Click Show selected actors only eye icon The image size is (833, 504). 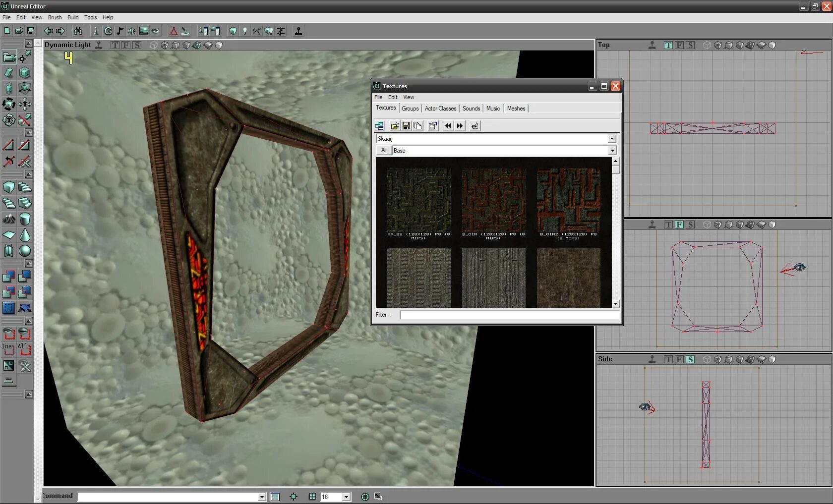coord(9,334)
